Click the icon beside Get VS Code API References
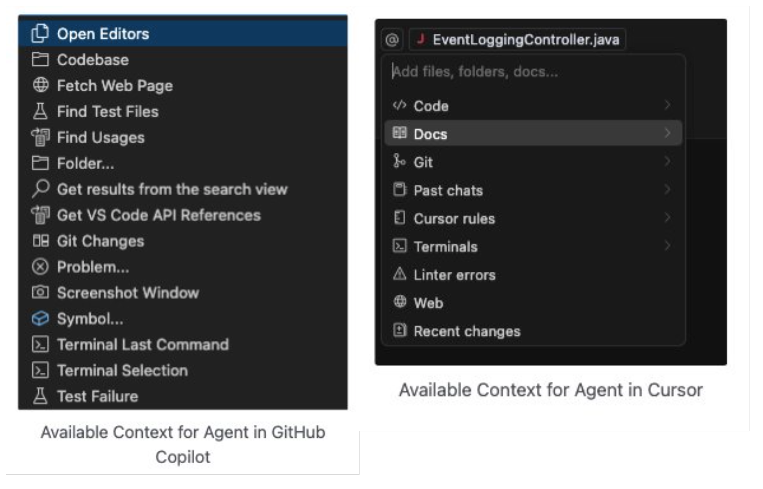Image resolution: width=763 pixels, height=489 pixels. tap(40, 215)
